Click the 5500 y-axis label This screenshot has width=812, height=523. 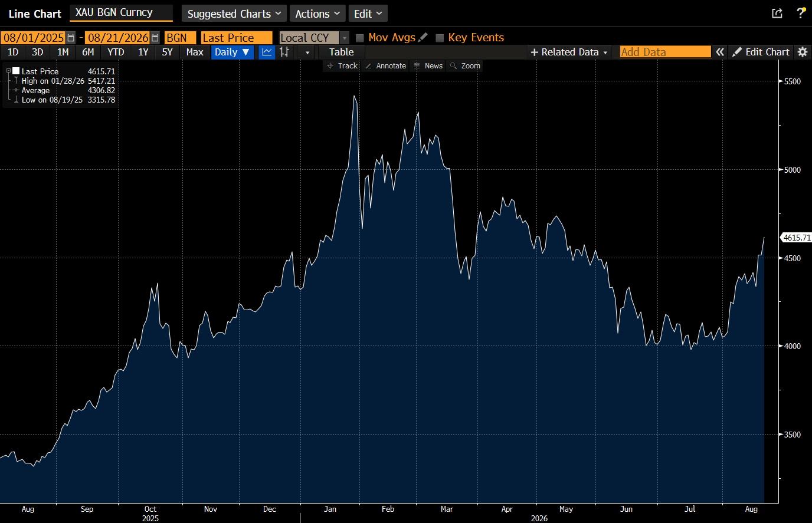[x=793, y=81]
